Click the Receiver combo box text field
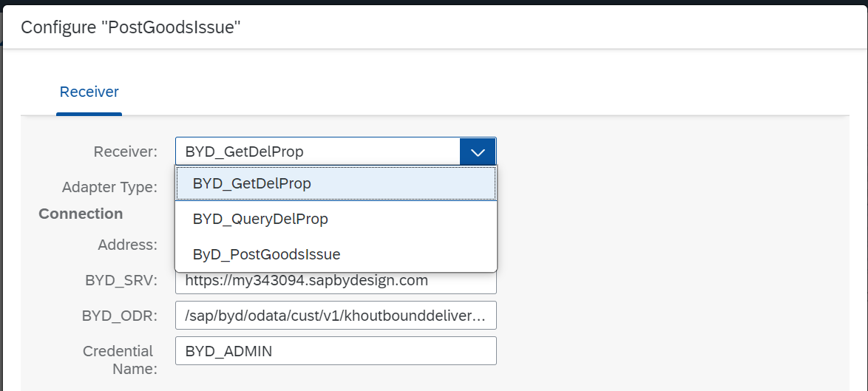868x391 pixels. 318,152
